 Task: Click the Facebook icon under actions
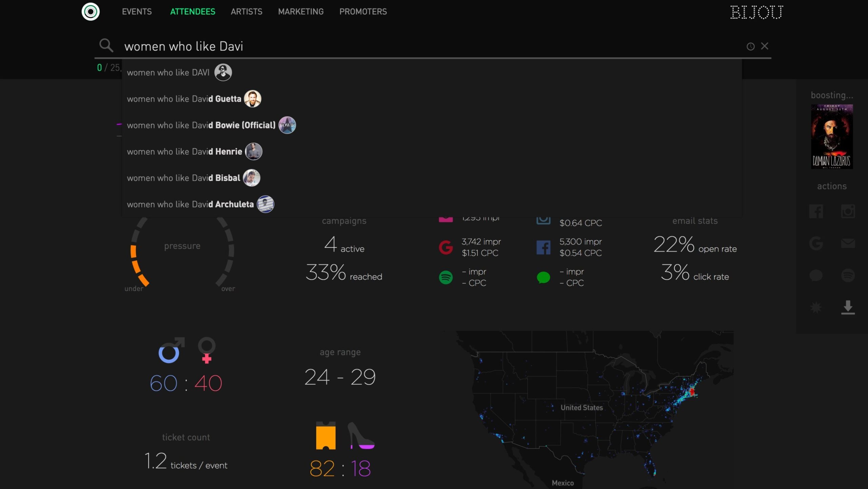(816, 211)
